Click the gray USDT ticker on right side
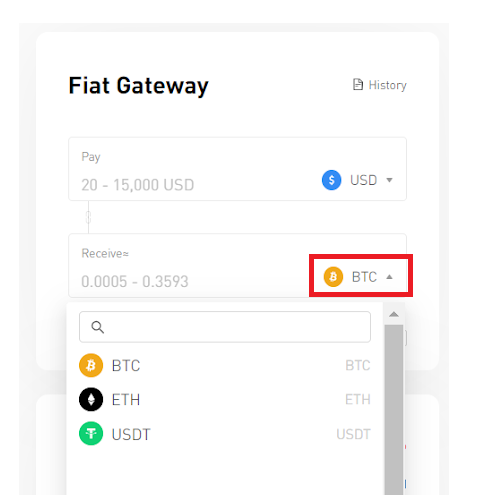This screenshot has height=495, width=478. click(353, 434)
